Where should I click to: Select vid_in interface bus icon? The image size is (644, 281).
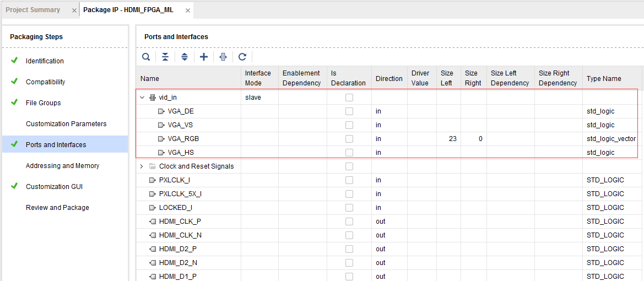(153, 98)
